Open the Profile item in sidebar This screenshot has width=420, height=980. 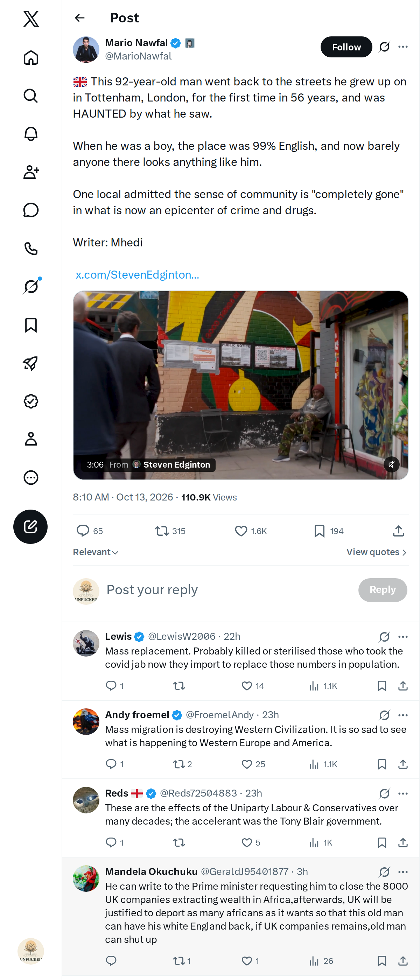(x=31, y=439)
